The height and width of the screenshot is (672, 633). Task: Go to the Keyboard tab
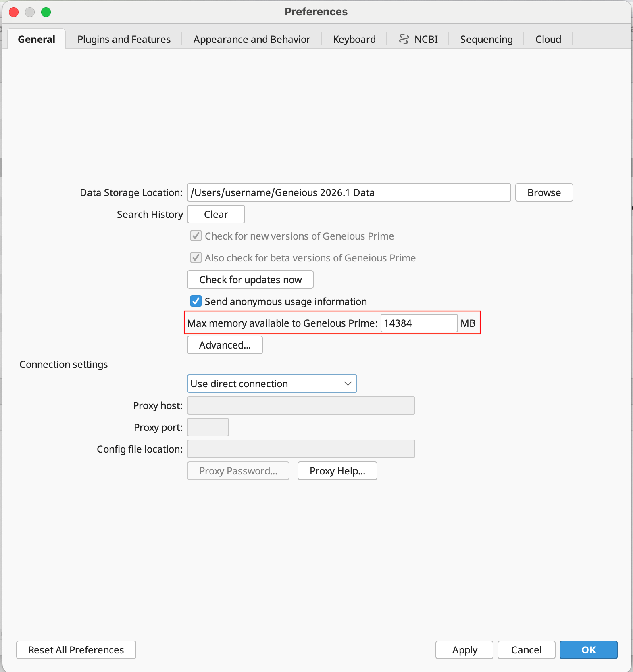354,39
